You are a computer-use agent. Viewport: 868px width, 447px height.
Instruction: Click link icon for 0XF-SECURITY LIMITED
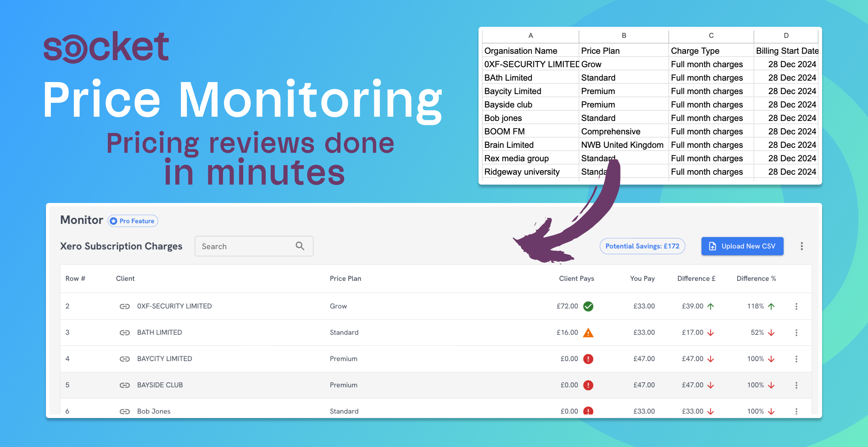click(125, 306)
